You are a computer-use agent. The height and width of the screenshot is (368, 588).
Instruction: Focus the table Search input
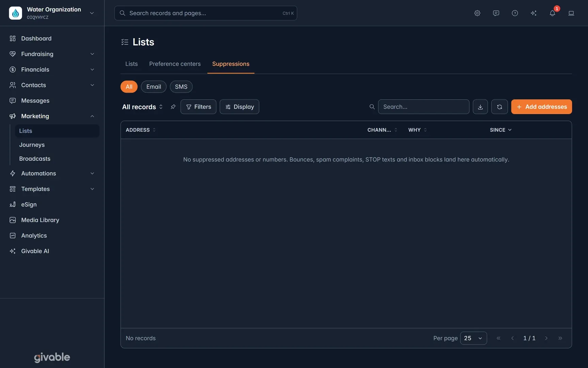coord(423,107)
